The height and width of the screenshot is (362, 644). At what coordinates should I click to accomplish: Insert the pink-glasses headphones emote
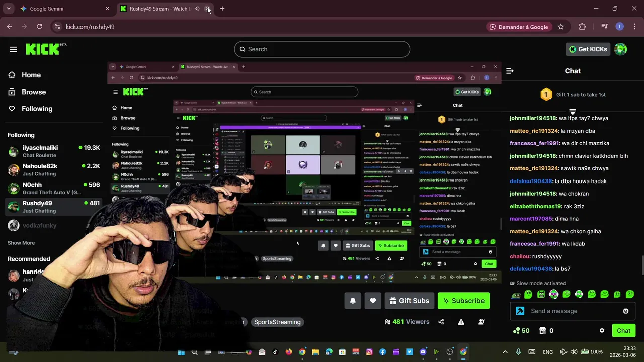[x=553, y=294]
